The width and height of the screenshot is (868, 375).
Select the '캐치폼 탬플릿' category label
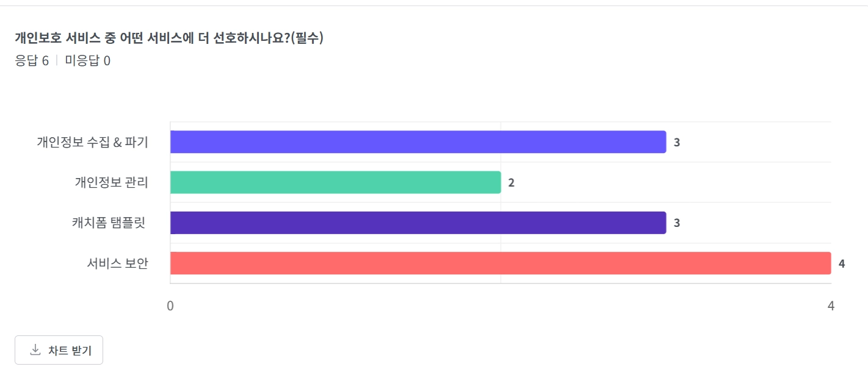pos(109,223)
